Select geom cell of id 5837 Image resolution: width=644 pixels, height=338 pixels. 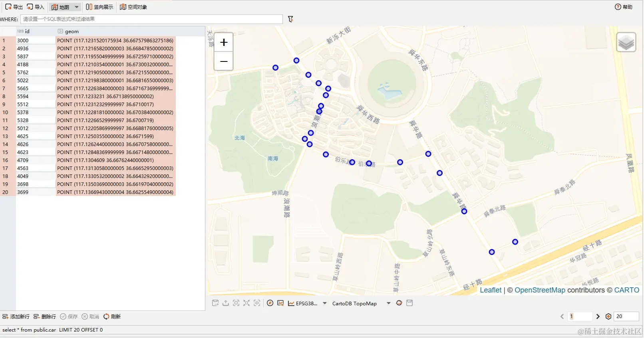click(115, 56)
